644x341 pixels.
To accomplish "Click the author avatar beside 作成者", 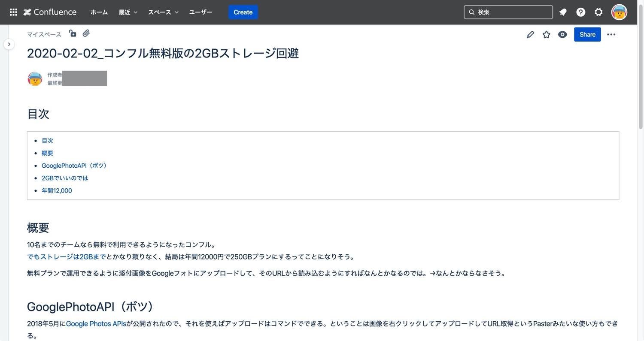I will pyautogui.click(x=35, y=79).
